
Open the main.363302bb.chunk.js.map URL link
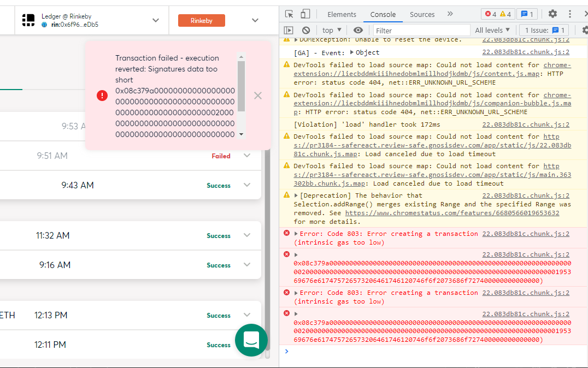[432, 175]
